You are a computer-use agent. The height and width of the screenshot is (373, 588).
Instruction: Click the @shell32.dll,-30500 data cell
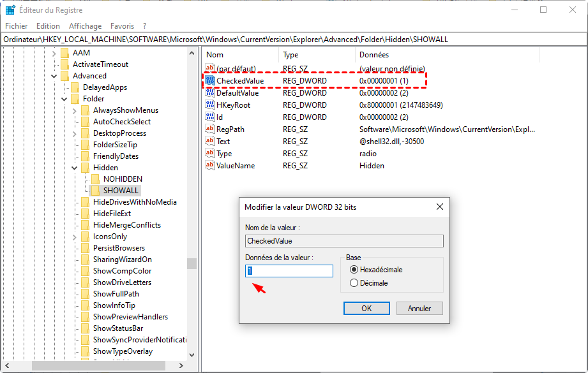point(391,142)
